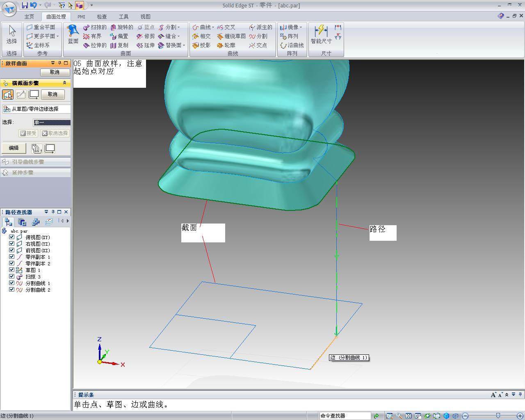
Task: Open the 从草图/零件边缘选择 option dropdown
Action: (36, 109)
